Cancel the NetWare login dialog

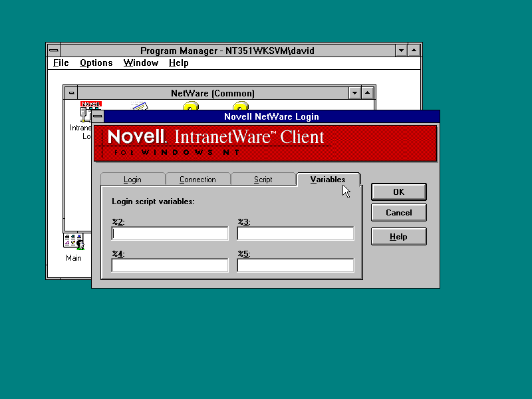pyautogui.click(x=398, y=212)
